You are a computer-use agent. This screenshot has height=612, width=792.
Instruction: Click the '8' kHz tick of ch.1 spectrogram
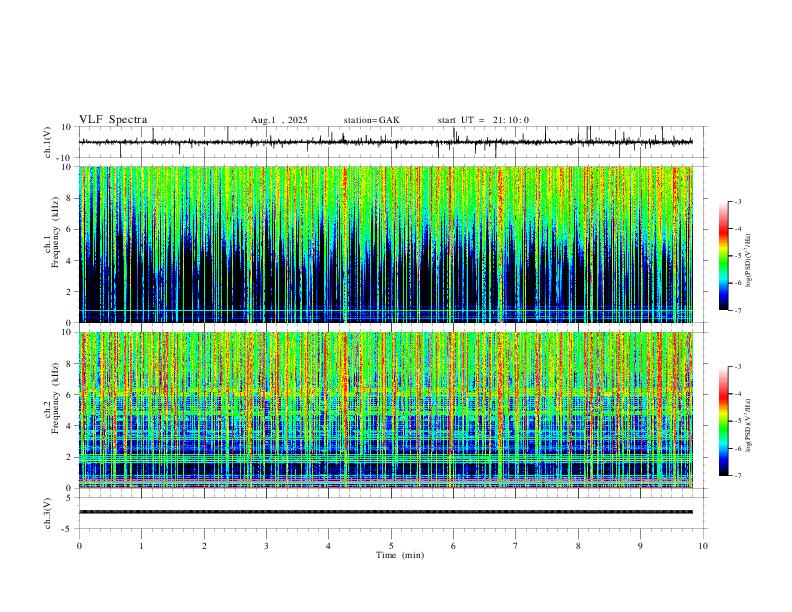pyautogui.click(x=71, y=198)
